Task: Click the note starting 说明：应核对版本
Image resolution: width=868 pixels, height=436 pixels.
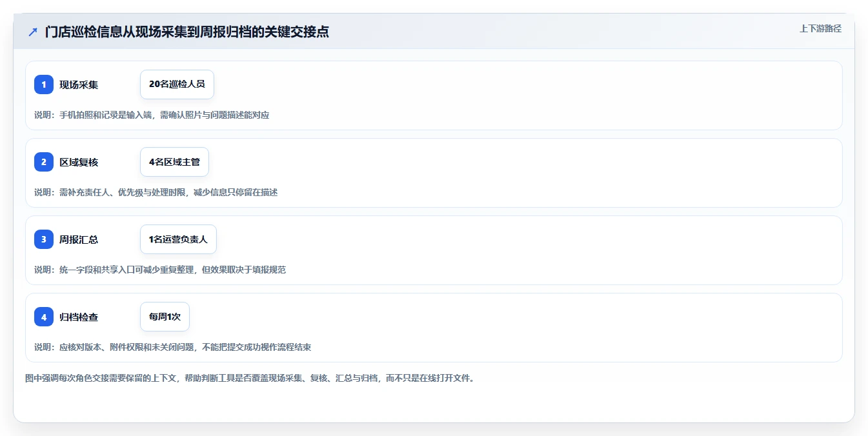Action: (172, 347)
